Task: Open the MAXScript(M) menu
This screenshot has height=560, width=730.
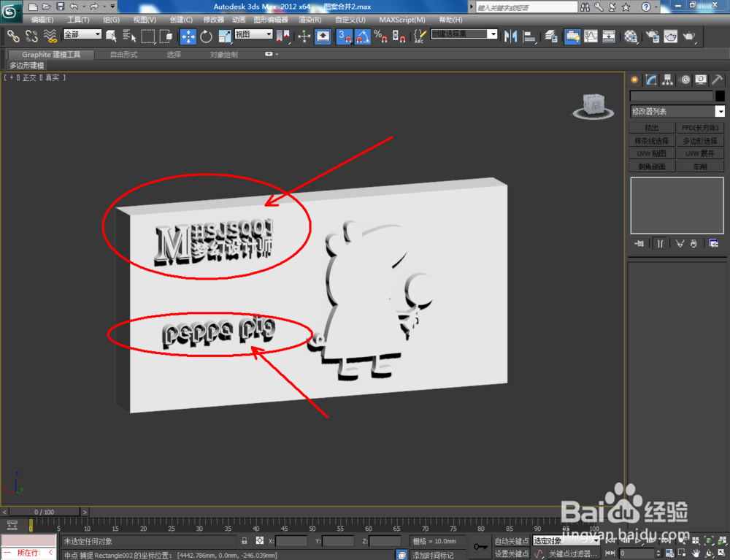Action: click(401, 20)
